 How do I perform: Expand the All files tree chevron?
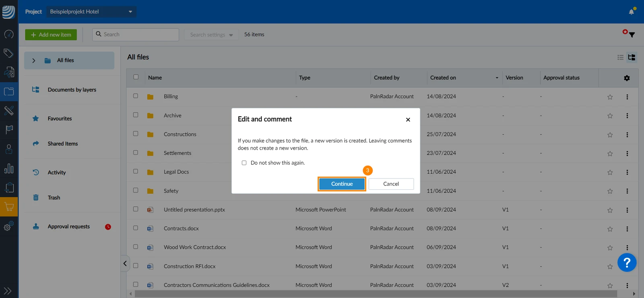coord(34,60)
